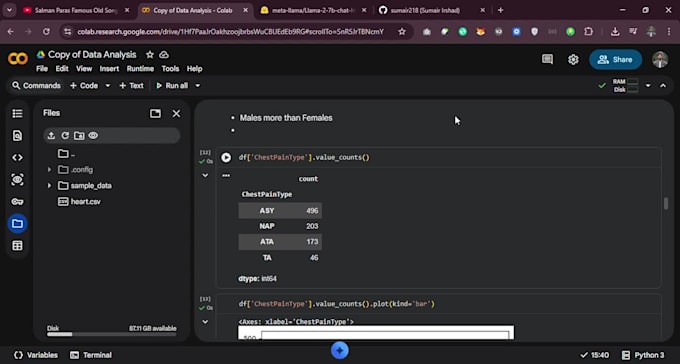The height and width of the screenshot is (364, 680).
Task: Click the Share button
Action: click(x=615, y=59)
